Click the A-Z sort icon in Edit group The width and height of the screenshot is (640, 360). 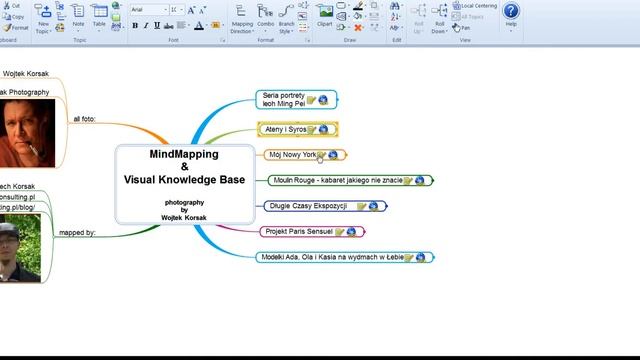click(x=394, y=17)
